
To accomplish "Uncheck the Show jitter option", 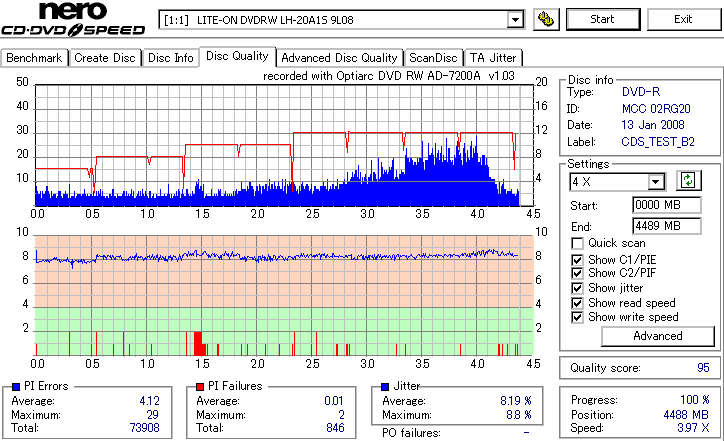I will click(x=577, y=288).
